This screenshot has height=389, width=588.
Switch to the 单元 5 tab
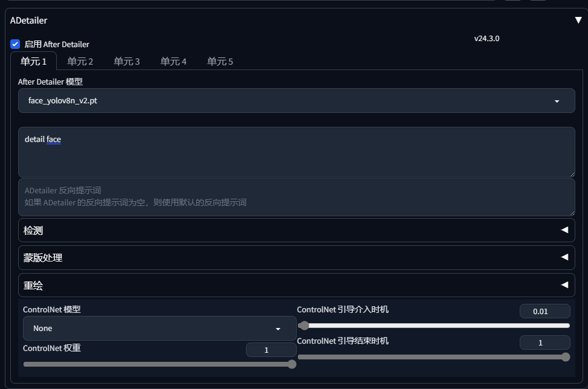[220, 61]
